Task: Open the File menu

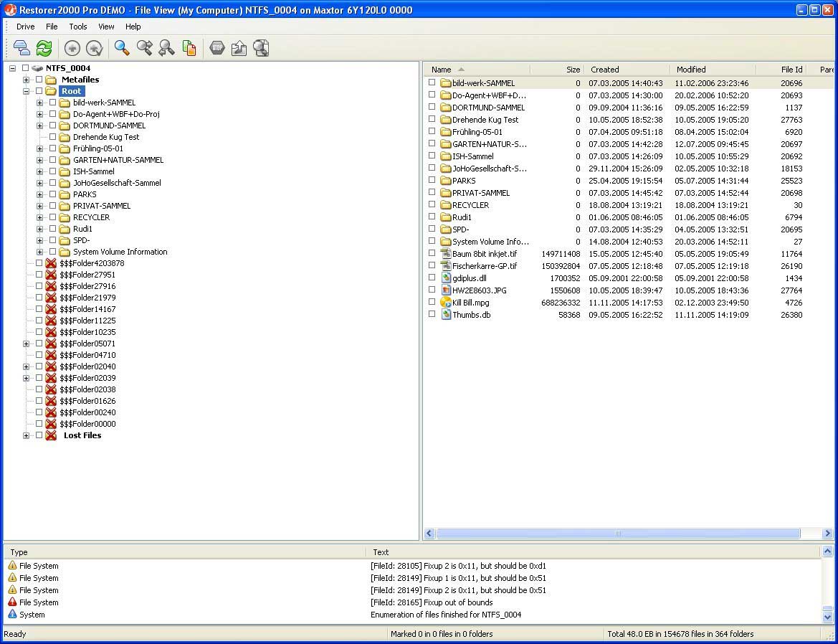Action: [x=52, y=27]
